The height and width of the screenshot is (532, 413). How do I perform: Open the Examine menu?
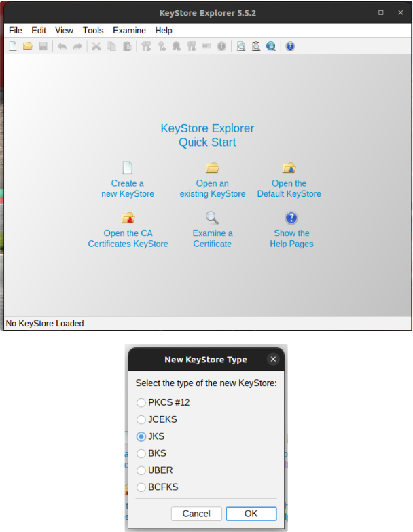tap(129, 30)
